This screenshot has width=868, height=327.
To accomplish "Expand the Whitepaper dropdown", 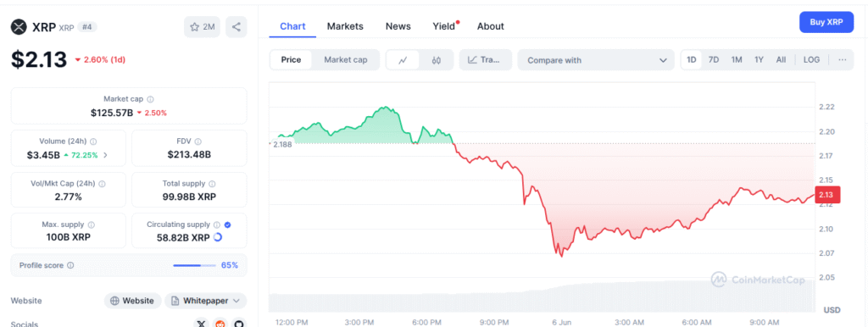I will point(205,301).
